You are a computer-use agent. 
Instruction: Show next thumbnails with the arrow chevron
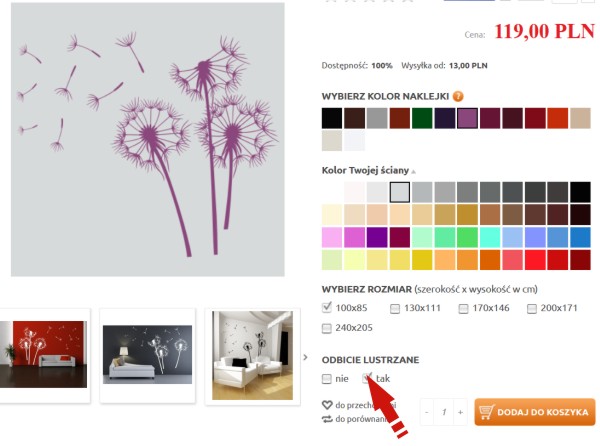[305, 357]
